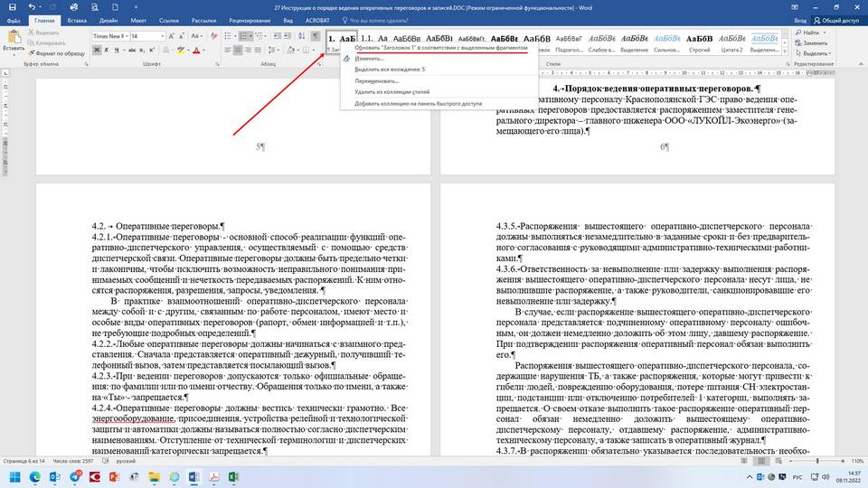Screen dimensions: 868x488
Task: Toggle Bold (Ж) formatting
Action: 97,51
